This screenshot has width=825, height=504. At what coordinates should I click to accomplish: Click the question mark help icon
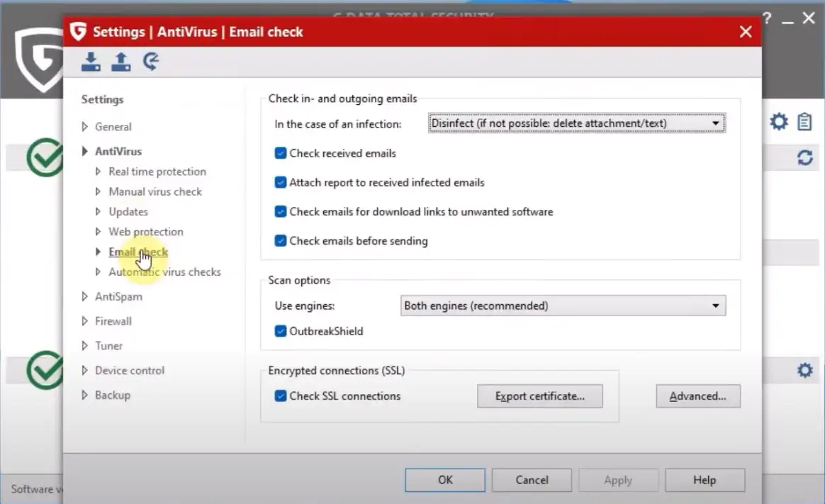tap(767, 18)
